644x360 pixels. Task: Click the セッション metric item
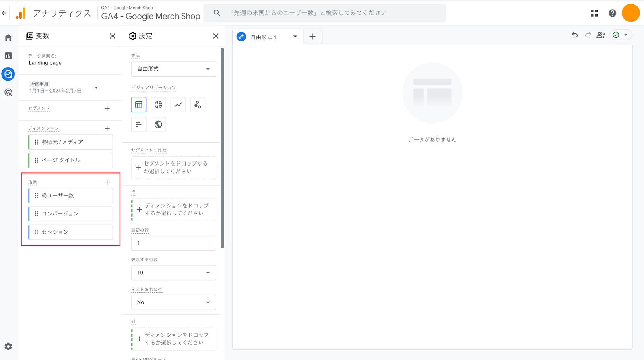(70, 232)
